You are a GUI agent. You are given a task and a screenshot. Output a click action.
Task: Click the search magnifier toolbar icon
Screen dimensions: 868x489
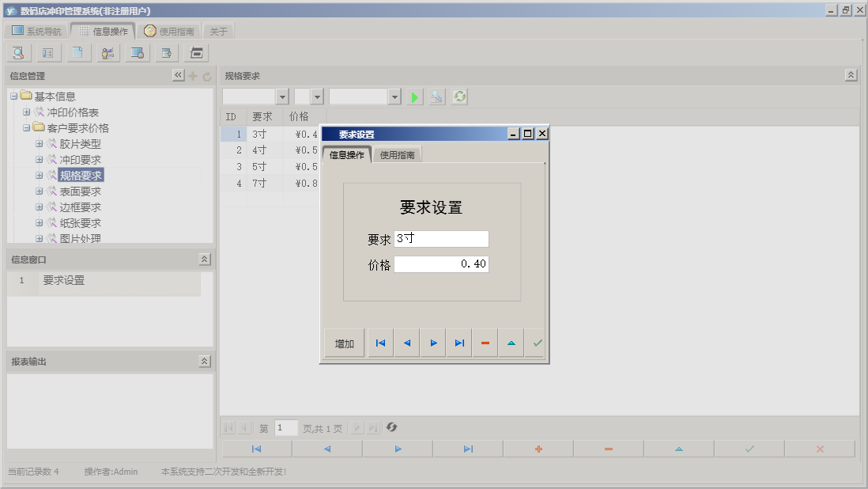(x=18, y=53)
